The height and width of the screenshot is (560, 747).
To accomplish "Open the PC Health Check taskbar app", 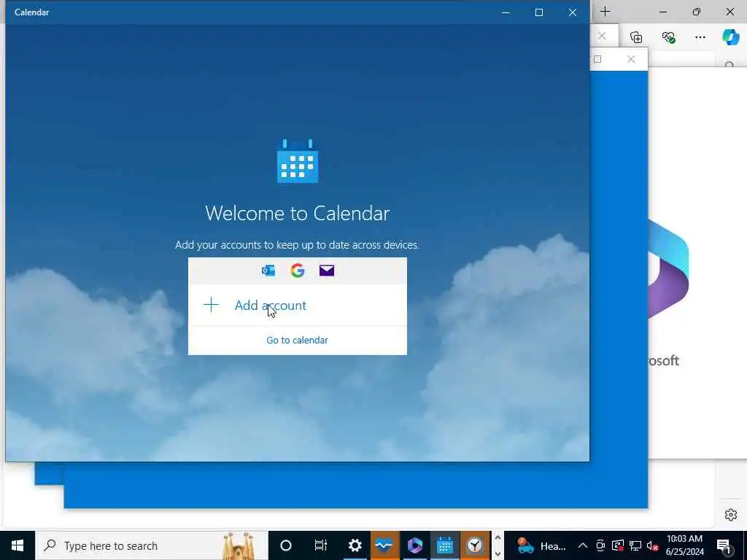I will [384, 545].
